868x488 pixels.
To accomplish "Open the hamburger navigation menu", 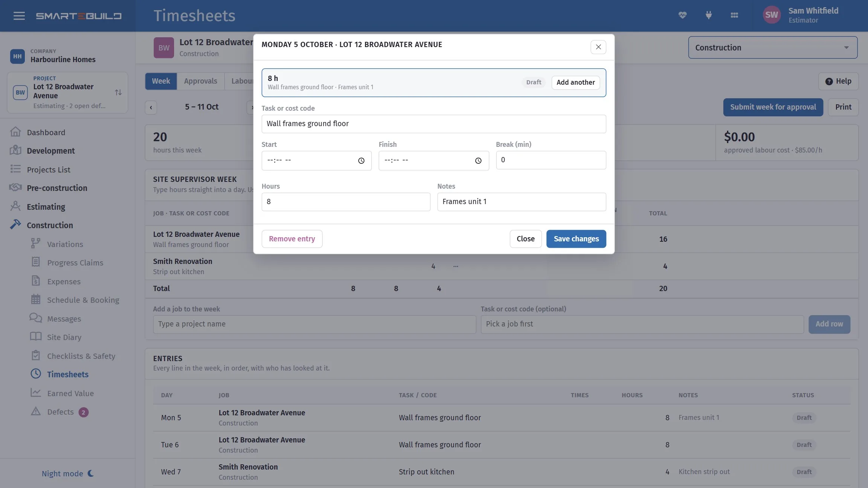I will [x=19, y=16].
